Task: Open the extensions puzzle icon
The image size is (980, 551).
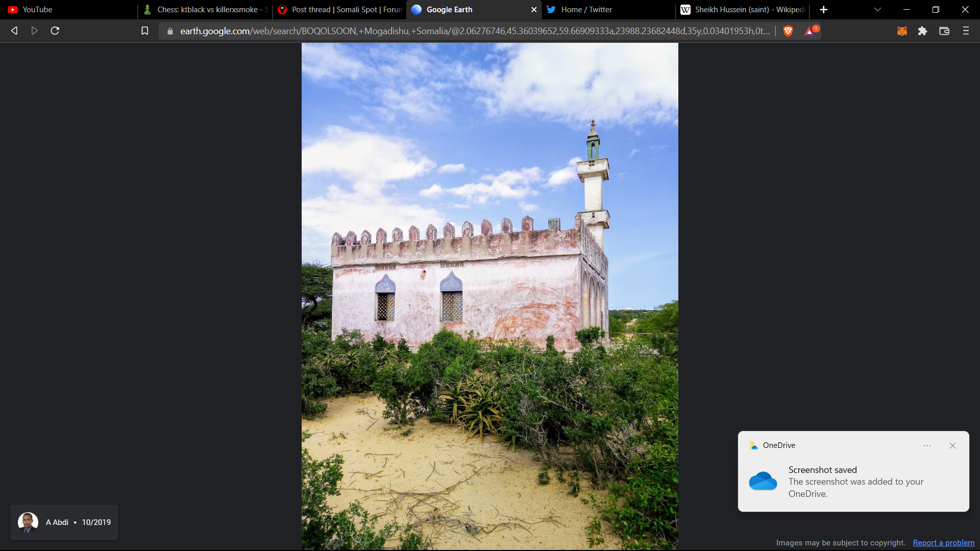Action: point(922,31)
